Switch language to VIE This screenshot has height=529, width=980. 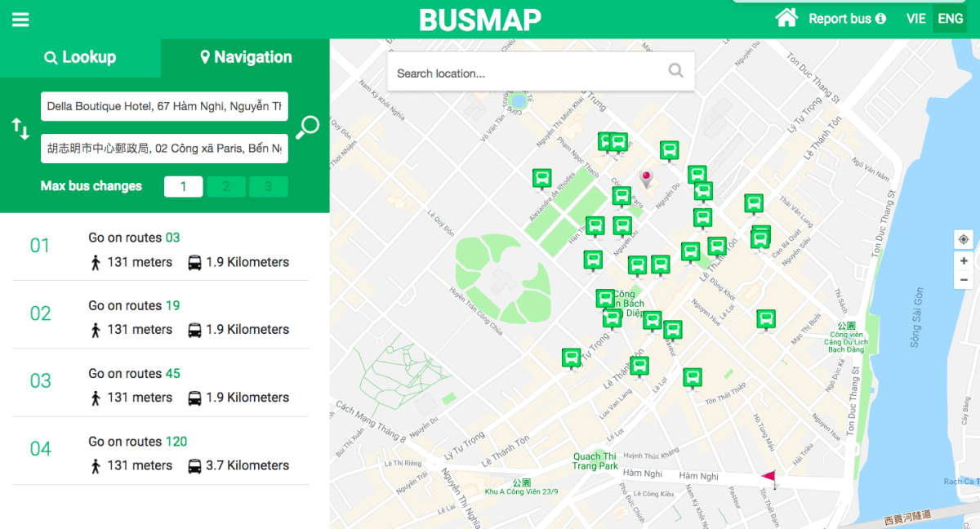(x=915, y=19)
